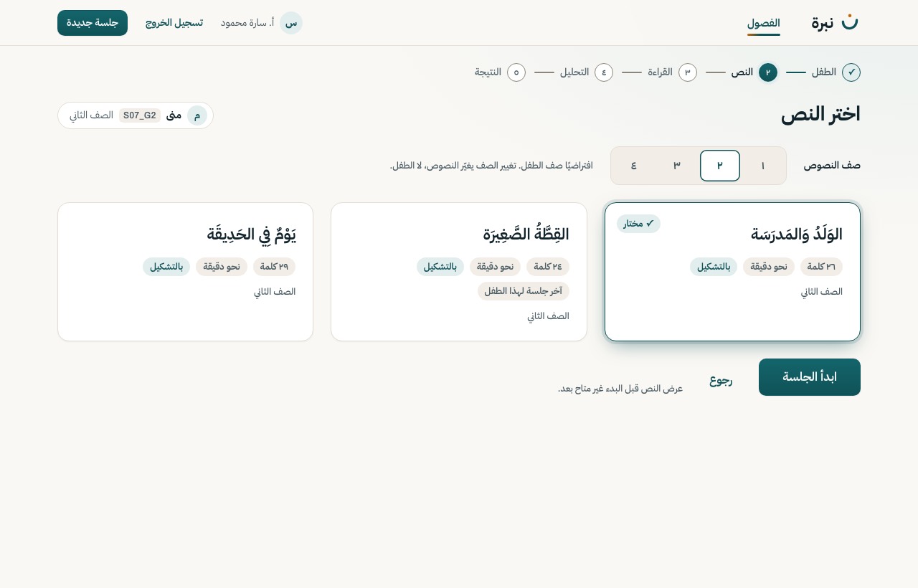
Task: Click the S07_G2 child code
Action: [140, 115]
